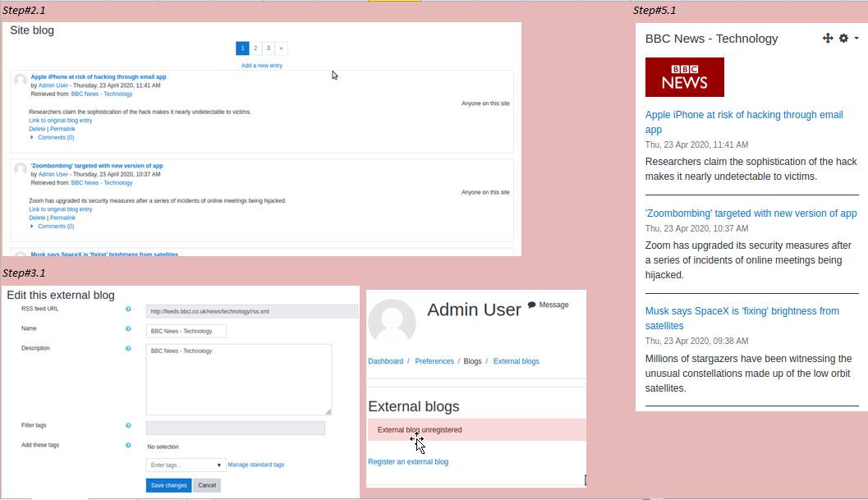Click the Name input field
The image size is (868, 500).
[186, 331]
